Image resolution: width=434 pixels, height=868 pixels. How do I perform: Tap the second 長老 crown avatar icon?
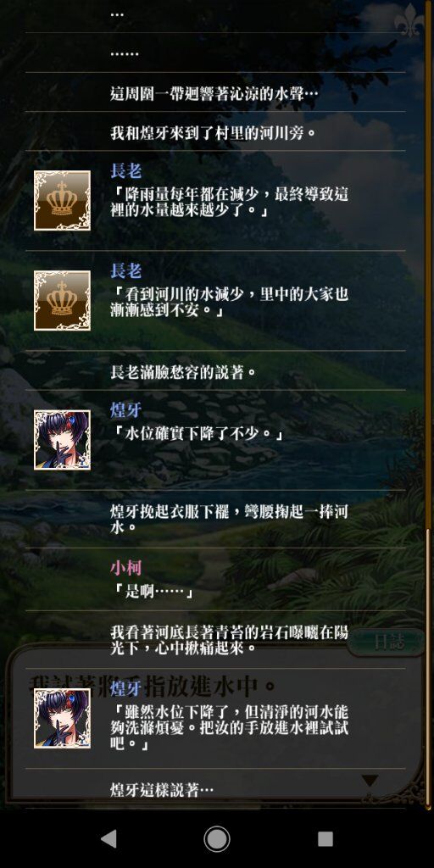tap(62, 301)
